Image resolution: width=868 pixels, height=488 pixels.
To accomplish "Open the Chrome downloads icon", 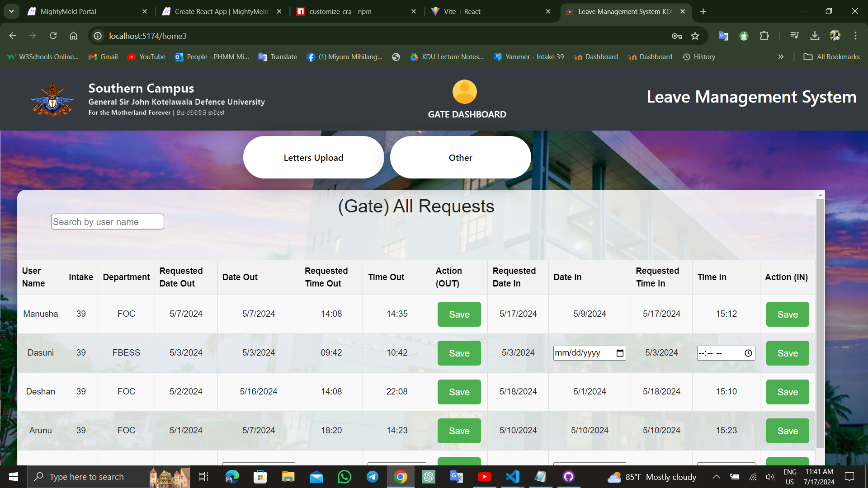I will point(815,36).
